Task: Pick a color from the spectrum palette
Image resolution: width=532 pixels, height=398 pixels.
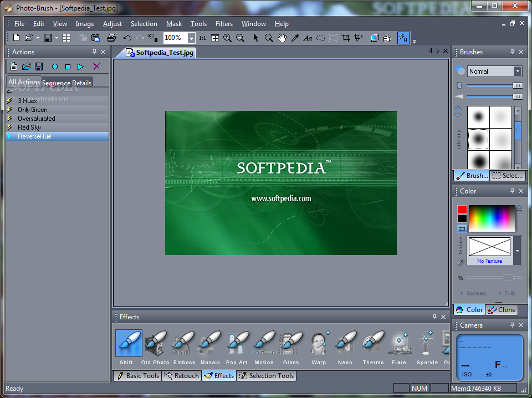Action: click(492, 219)
